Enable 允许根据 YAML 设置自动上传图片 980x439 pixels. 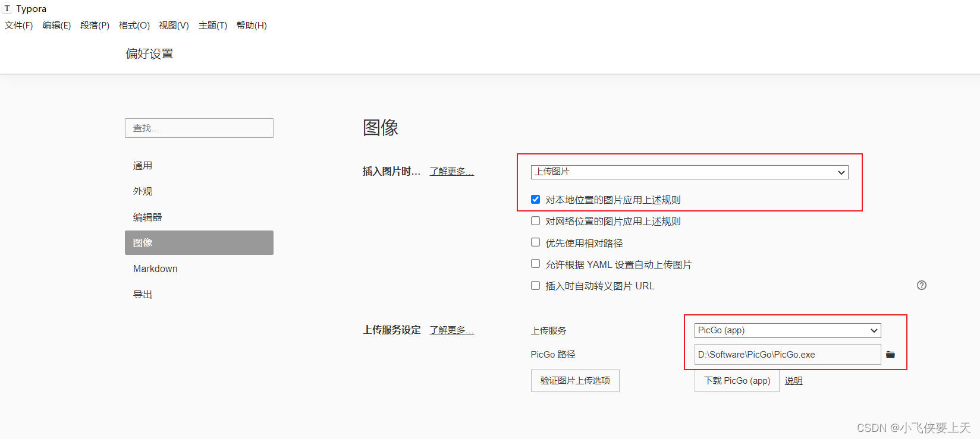tap(535, 264)
